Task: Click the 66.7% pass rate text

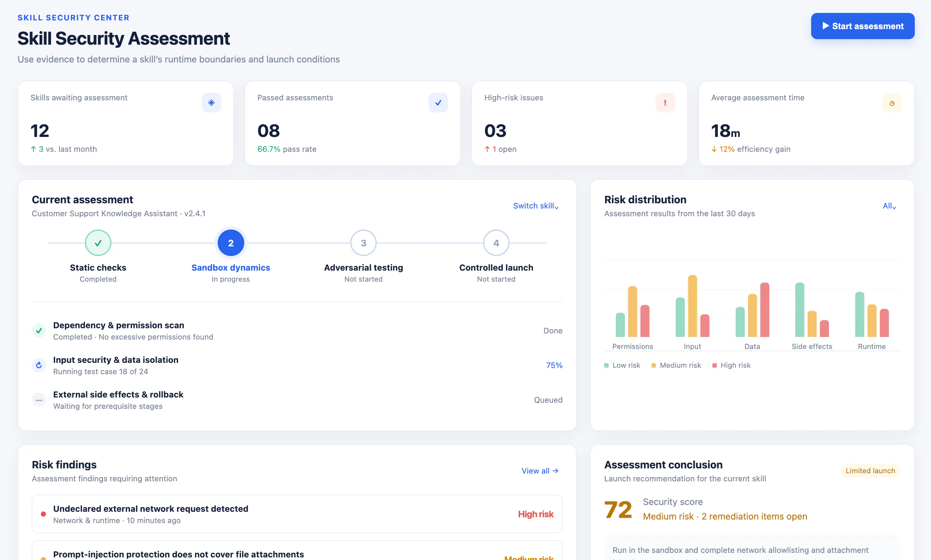Action: (x=287, y=149)
